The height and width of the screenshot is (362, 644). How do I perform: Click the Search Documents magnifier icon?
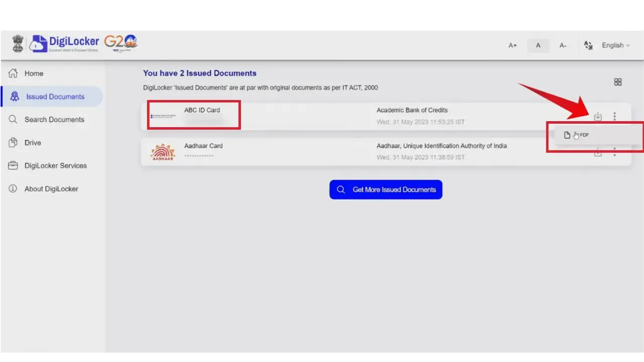click(14, 120)
